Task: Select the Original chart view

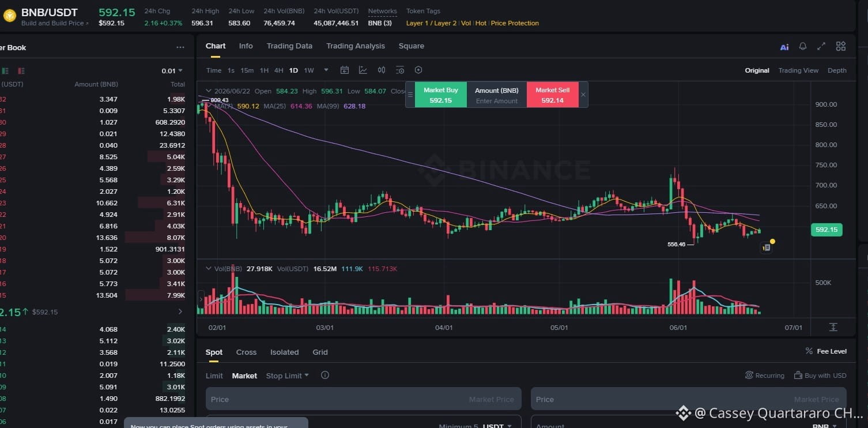Action: 757,70
